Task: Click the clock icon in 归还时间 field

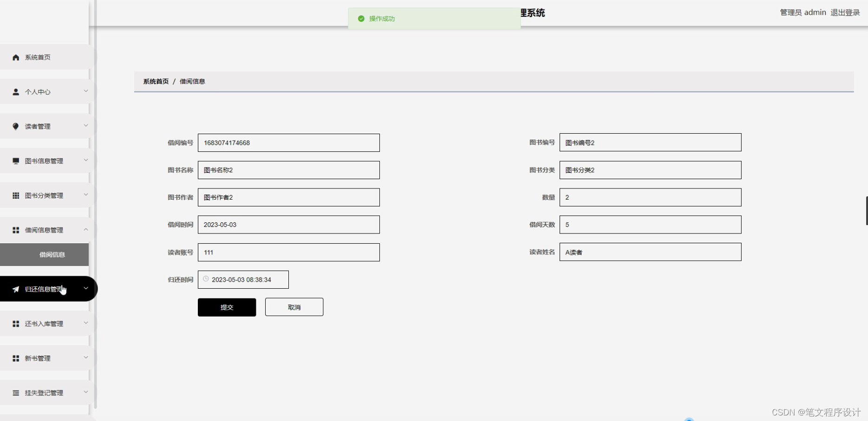Action: (206, 279)
